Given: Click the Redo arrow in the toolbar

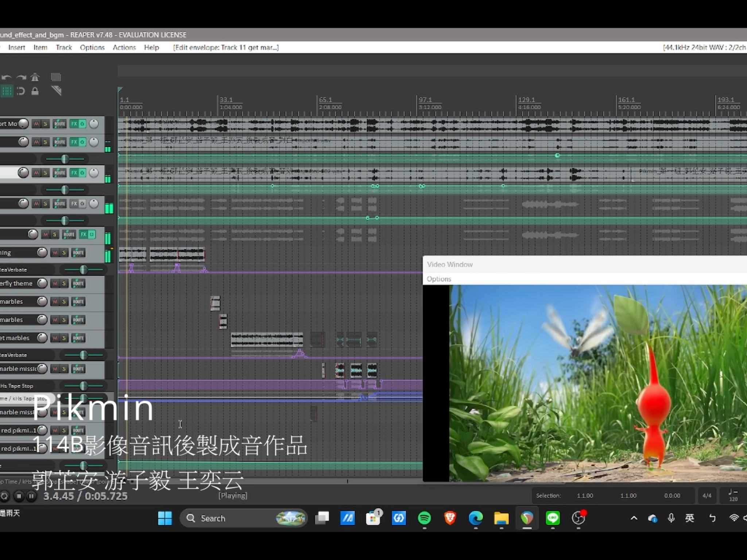Looking at the screenshot, I should pyautogui.click(x=21, y=77).
